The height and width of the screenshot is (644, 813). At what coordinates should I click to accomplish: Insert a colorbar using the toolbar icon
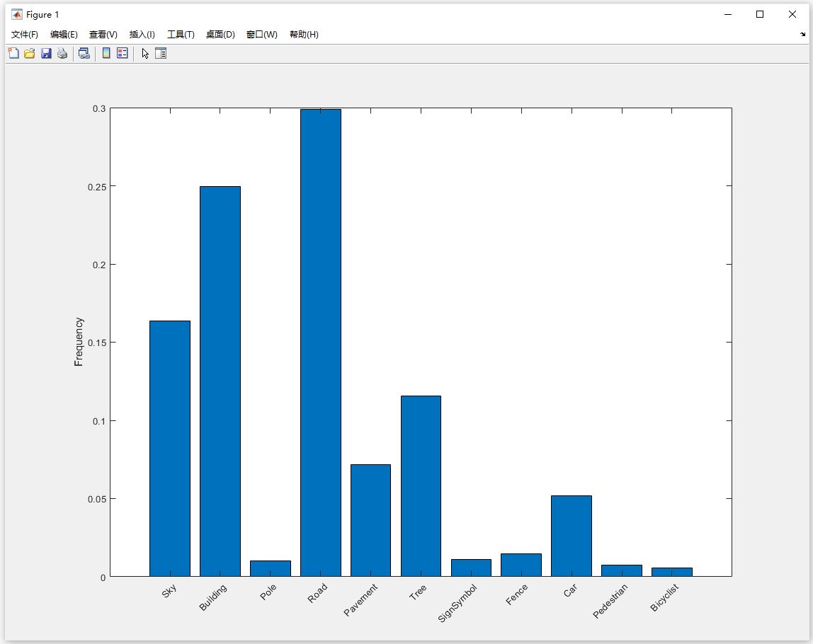click(106, 53)
